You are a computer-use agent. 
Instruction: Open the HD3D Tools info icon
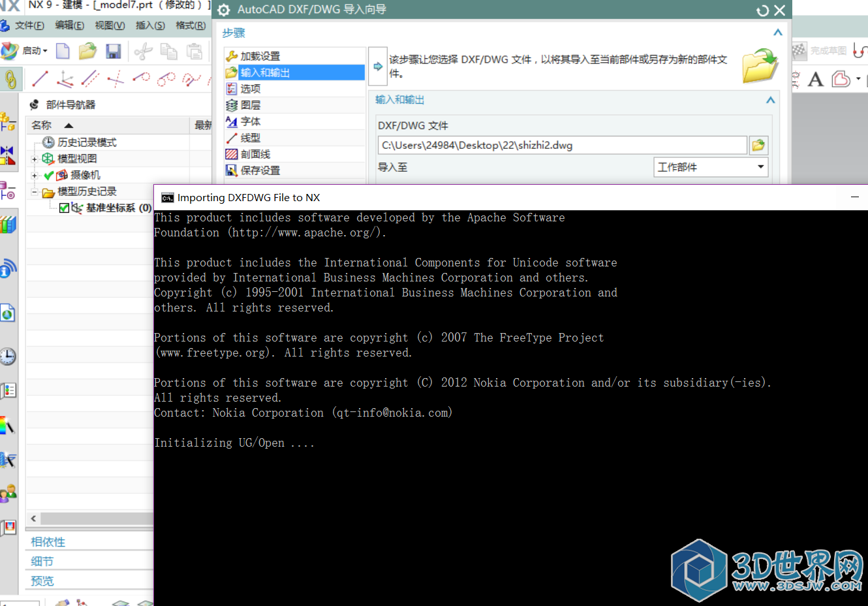8,268
